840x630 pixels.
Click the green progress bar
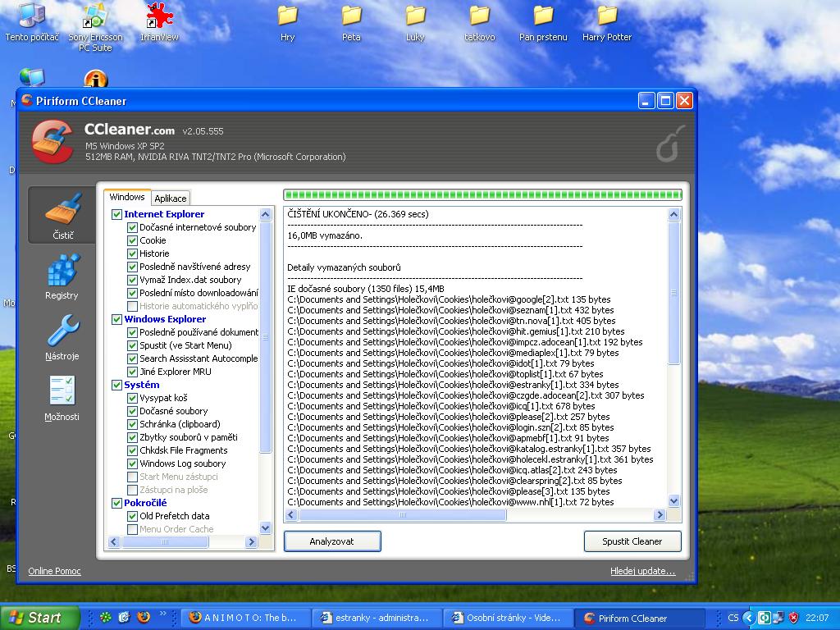[481, 194]
